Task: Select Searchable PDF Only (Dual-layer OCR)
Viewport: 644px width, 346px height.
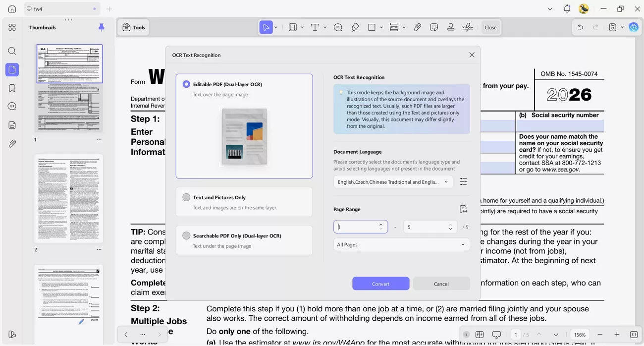Action: point(186,235)
